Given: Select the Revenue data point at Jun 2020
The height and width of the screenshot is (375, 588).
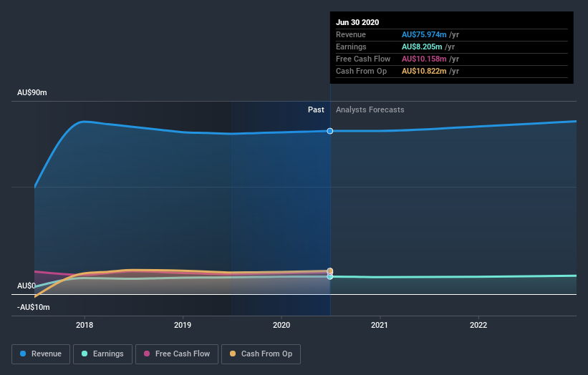Looking at the screenshot, I should pyautogui.click(x=330, y=131).
